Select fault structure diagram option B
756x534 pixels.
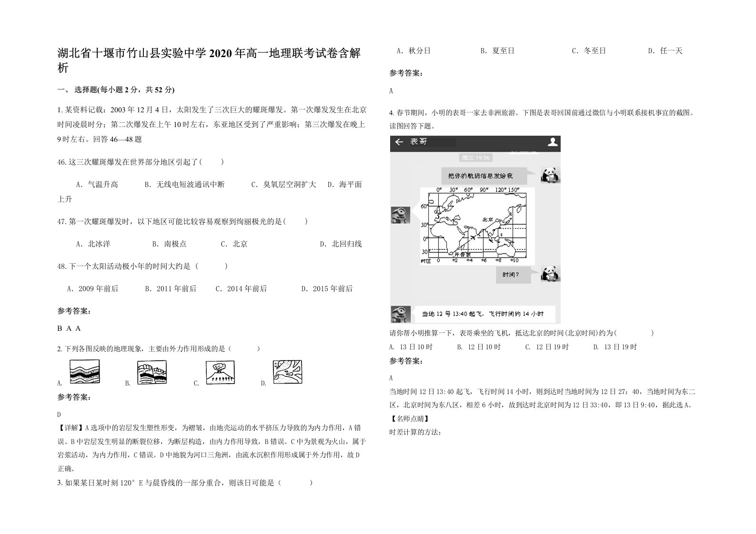[x=152, y=372]
